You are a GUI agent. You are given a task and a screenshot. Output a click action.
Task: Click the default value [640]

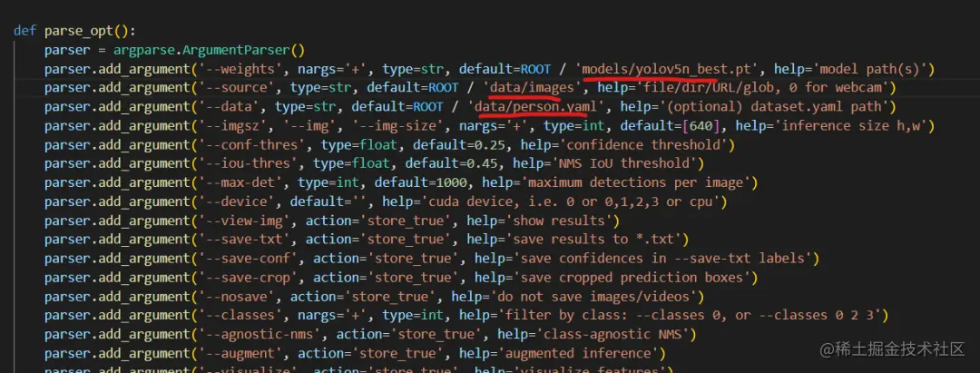(702, 125)
